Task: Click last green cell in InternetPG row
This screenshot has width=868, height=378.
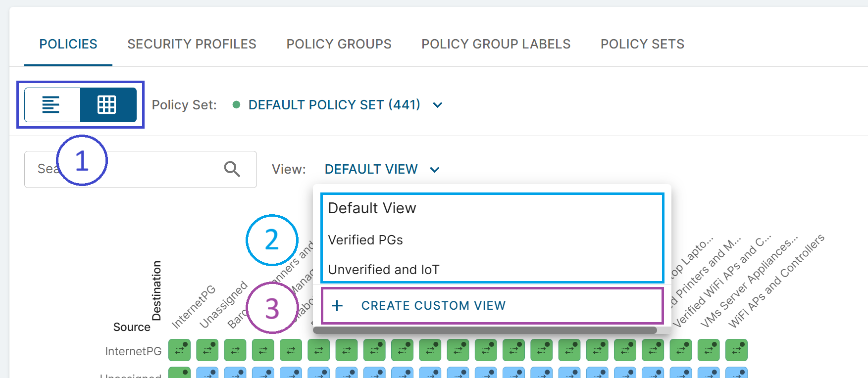Action: click(736, 350)
